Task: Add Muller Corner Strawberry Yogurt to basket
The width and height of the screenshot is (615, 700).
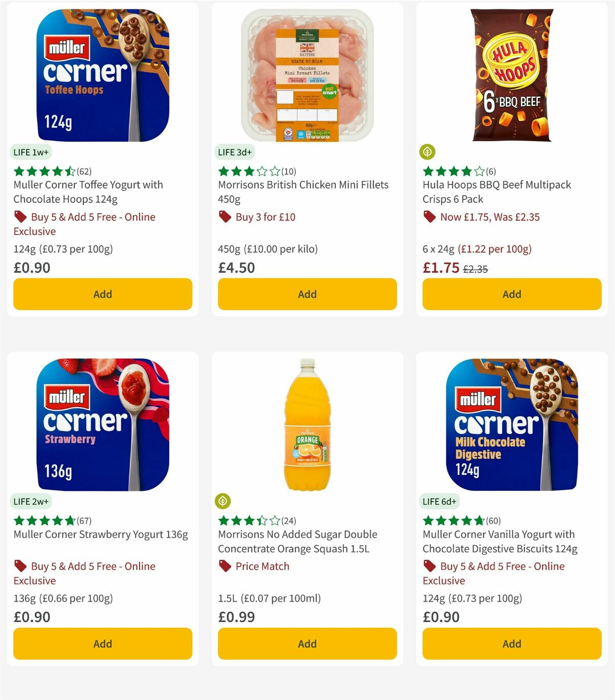Action: click(x=102, y=644)
